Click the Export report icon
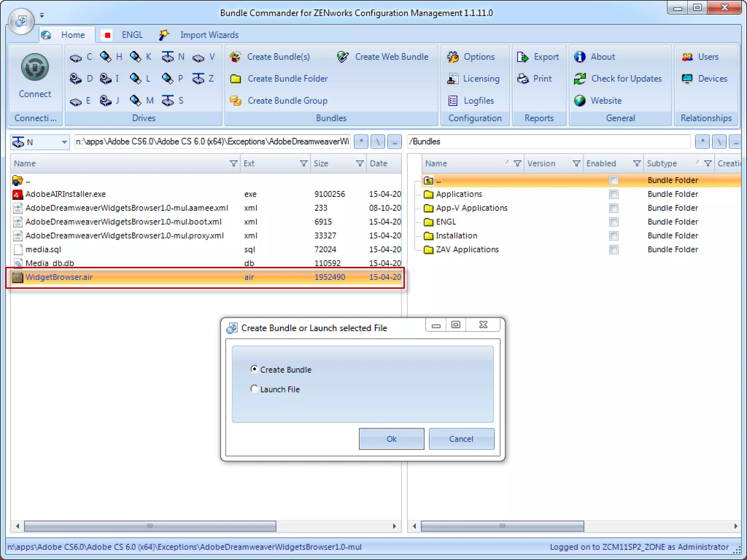 (x=523, y=57)
